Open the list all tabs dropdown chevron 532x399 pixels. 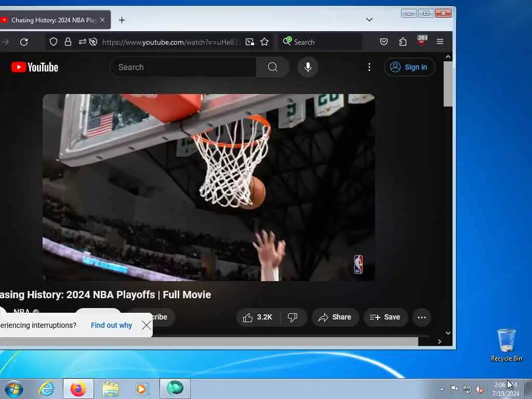(x=369, y=20)
